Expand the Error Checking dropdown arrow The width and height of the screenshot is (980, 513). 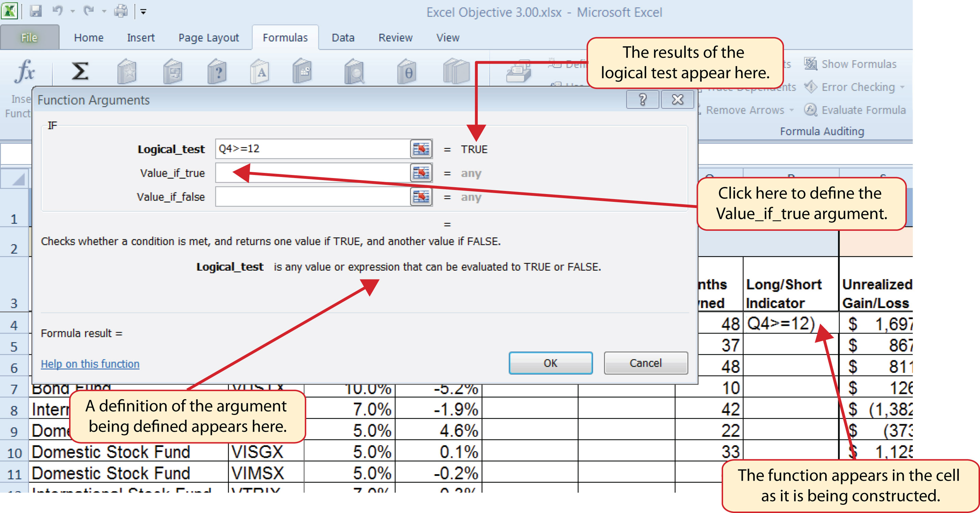point(902,87)
